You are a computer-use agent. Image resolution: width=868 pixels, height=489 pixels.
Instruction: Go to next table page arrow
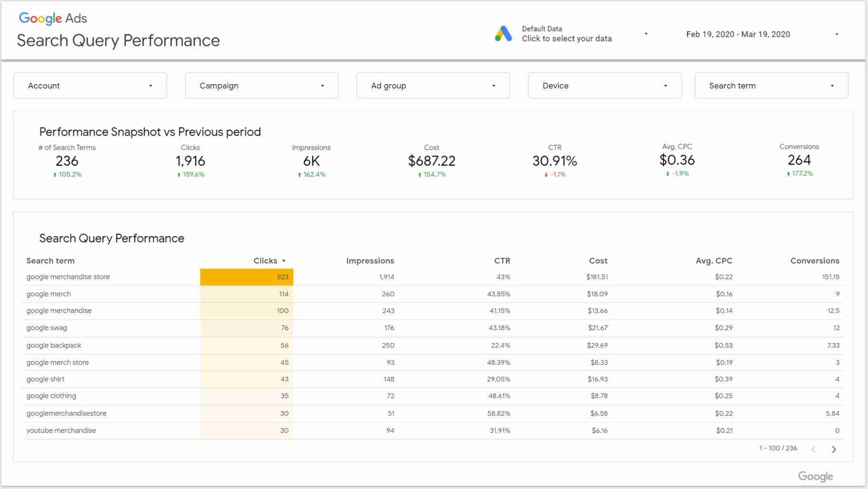[834, 449]
